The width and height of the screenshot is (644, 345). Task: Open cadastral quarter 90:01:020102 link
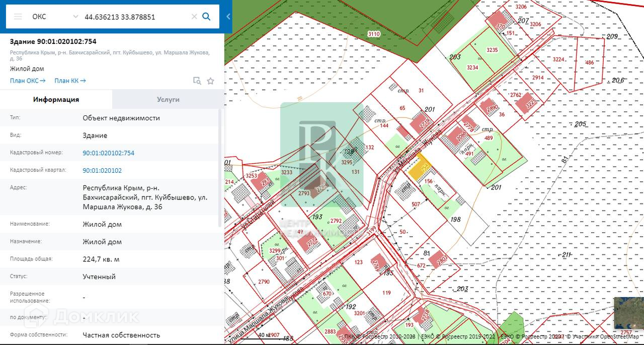[x=102, y=170]
